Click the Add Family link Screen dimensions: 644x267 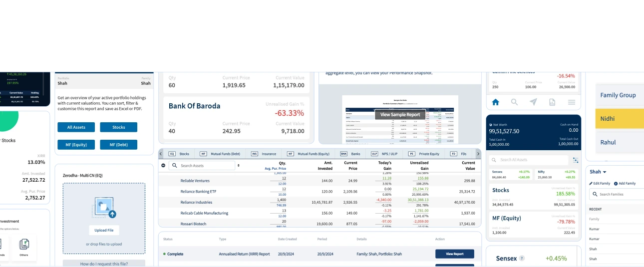click(x=625, y=184)
